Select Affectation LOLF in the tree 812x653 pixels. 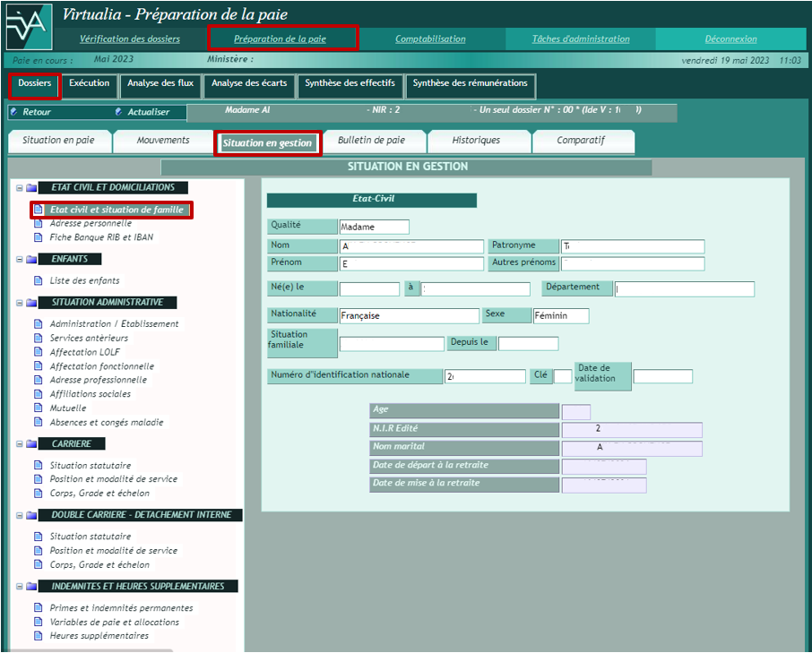click(x=84, y=352)
